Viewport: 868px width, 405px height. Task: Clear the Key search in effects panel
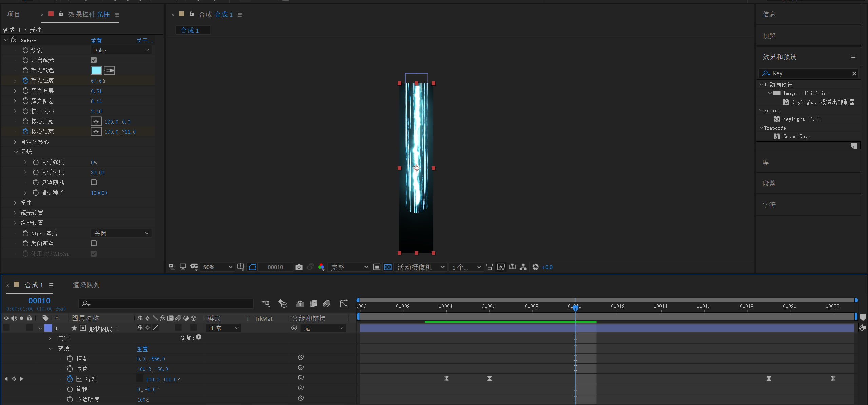854,73
